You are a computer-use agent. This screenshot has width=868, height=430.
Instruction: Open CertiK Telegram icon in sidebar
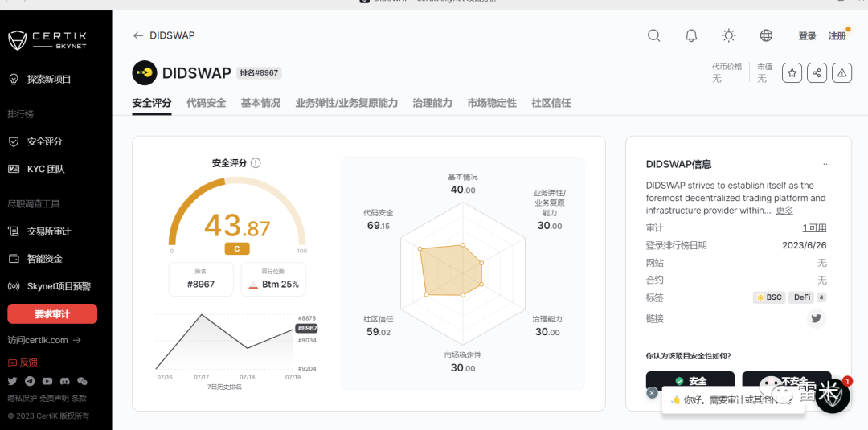30,381
